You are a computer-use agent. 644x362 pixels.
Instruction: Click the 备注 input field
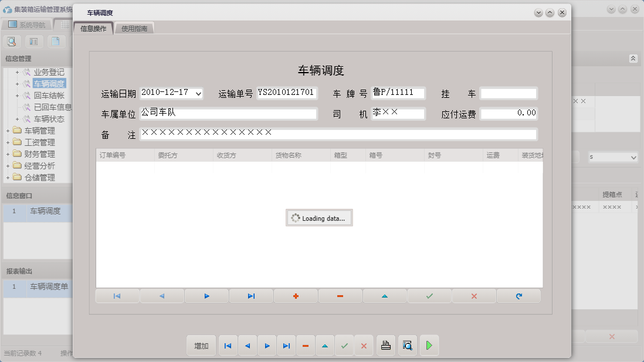tap(339, 134)
